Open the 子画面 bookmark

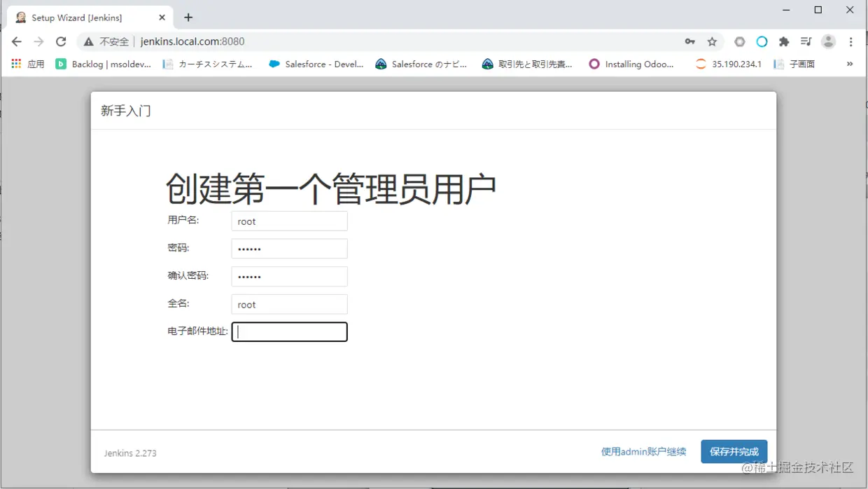click(x=794, y=64)
